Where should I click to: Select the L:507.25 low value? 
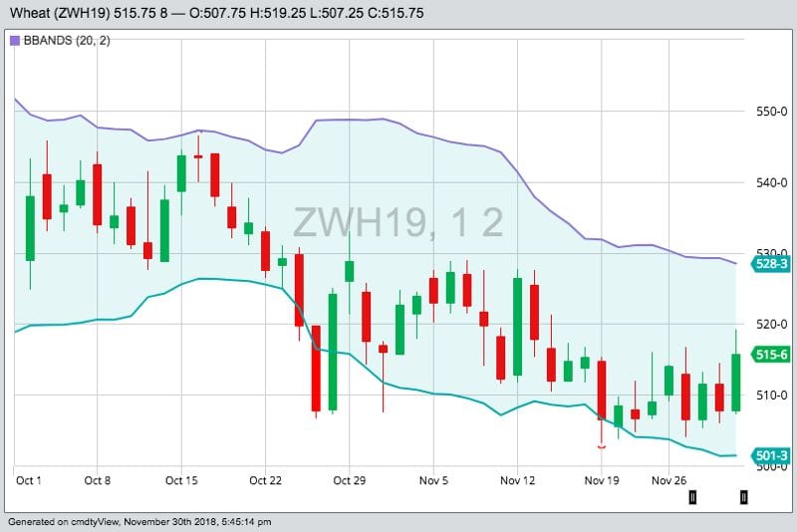(336, 13)
